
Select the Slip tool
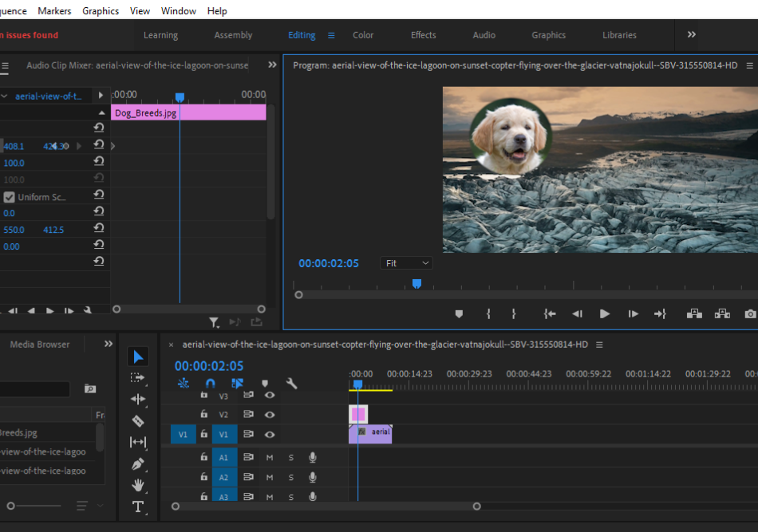(x=138, y=442)
